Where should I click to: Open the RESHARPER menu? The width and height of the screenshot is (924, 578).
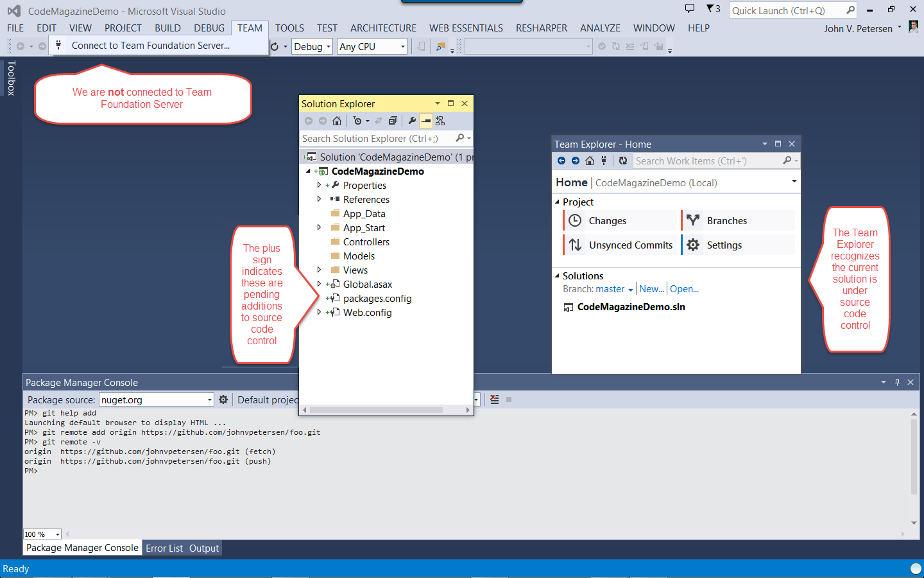pyautogui.click(x=542, y=28)
